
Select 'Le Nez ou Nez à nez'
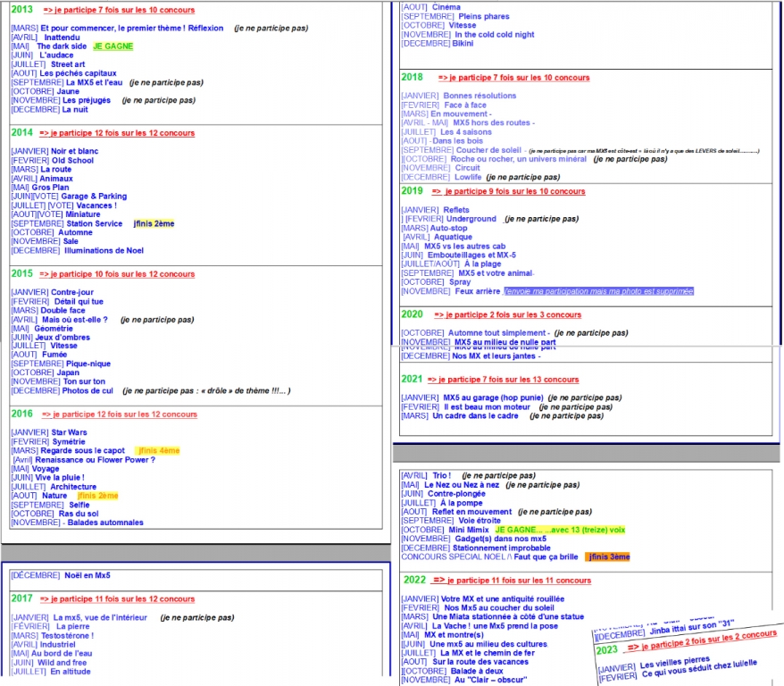pos(462,485)
